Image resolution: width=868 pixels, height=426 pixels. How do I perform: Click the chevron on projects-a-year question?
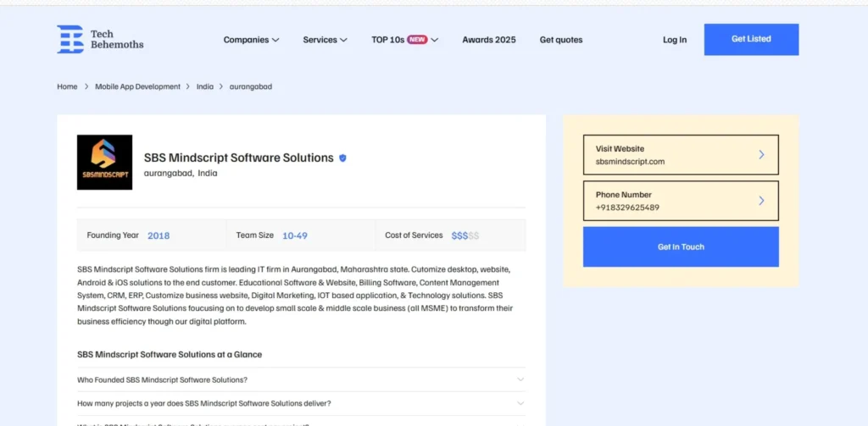[520, 403]
